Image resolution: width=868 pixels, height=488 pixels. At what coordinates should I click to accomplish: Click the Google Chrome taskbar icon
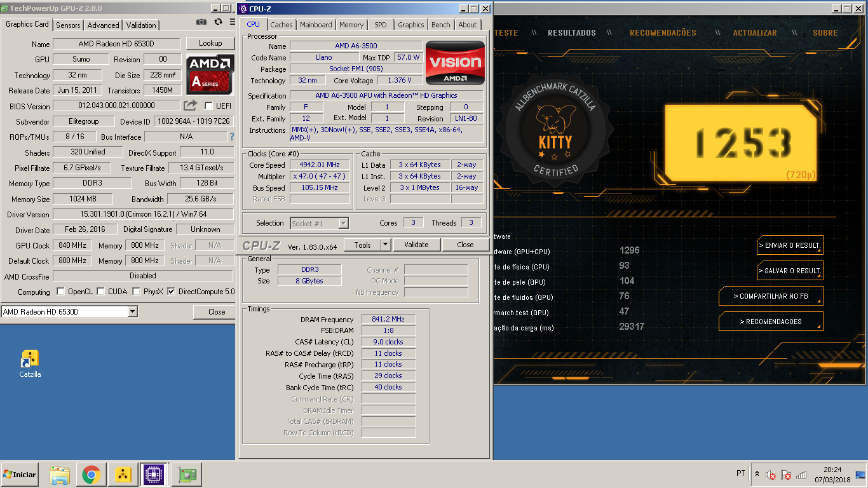[91, 475]
